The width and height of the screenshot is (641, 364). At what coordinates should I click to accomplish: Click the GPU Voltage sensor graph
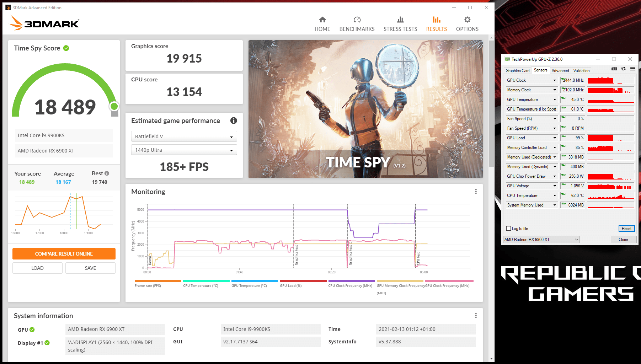pos(610,186)
